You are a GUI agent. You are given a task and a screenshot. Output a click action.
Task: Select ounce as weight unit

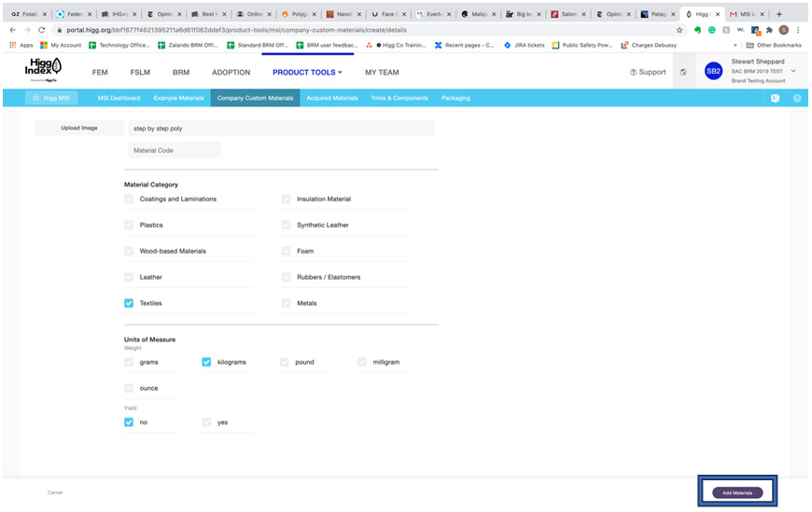(x=129, y=388)
